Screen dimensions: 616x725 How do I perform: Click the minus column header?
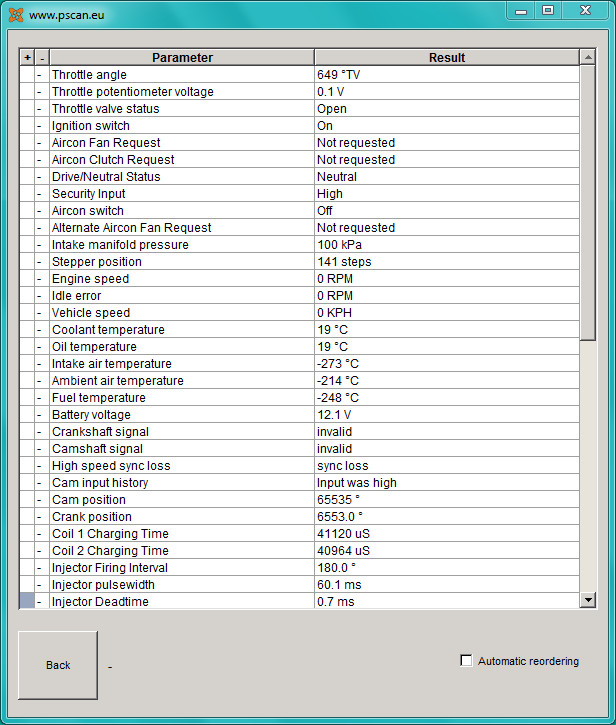tap(42, 57)
